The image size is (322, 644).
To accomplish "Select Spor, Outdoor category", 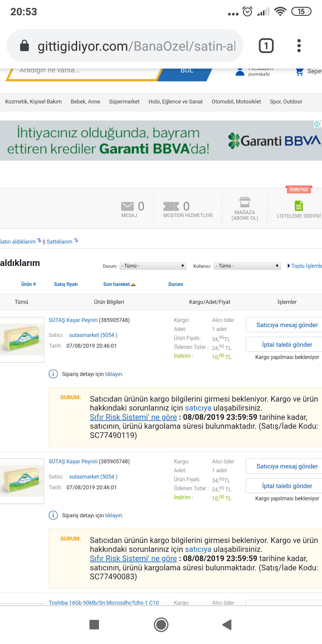I will (x=286, y=102).
